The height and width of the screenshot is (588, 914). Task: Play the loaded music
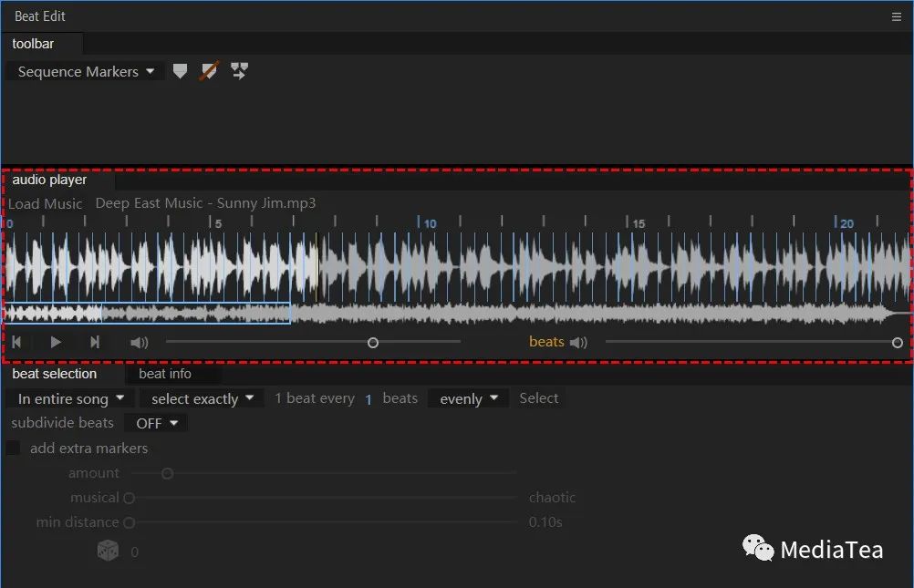point(56,342)
